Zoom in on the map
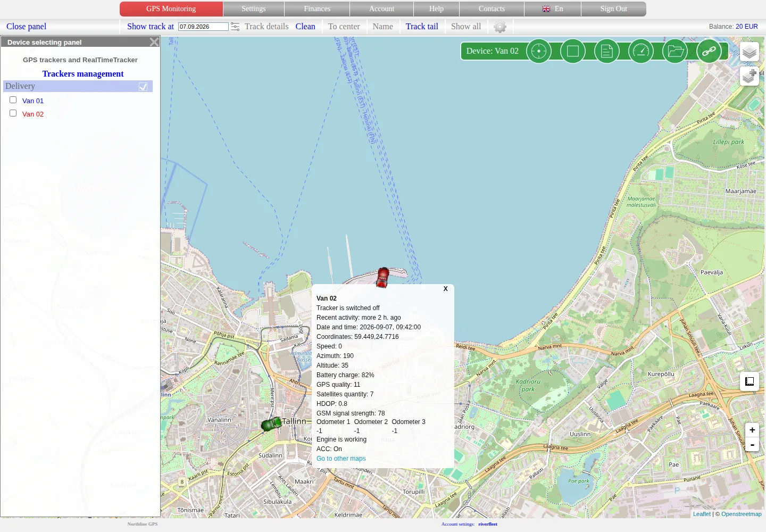 pyautogui.click(x=752, y=430)
